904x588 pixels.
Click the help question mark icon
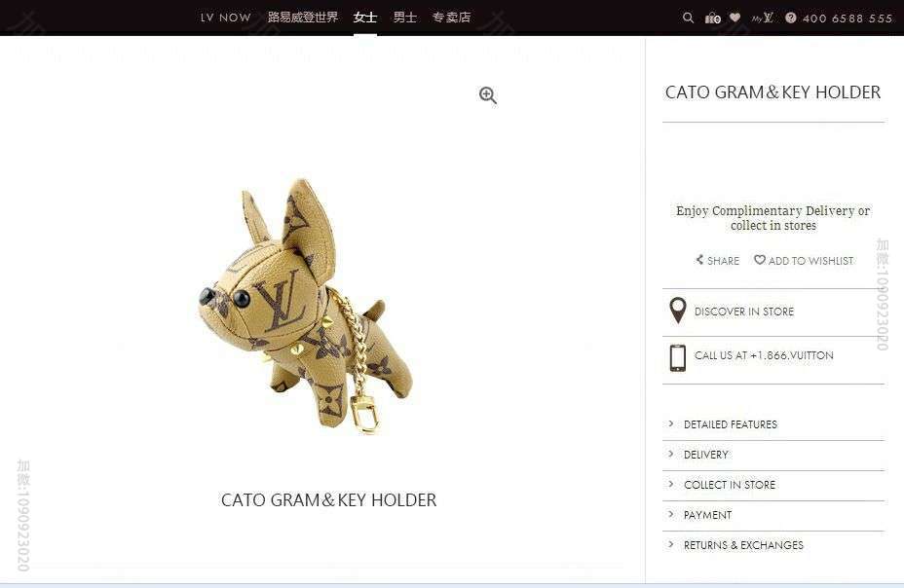click(x=790, y=18)
